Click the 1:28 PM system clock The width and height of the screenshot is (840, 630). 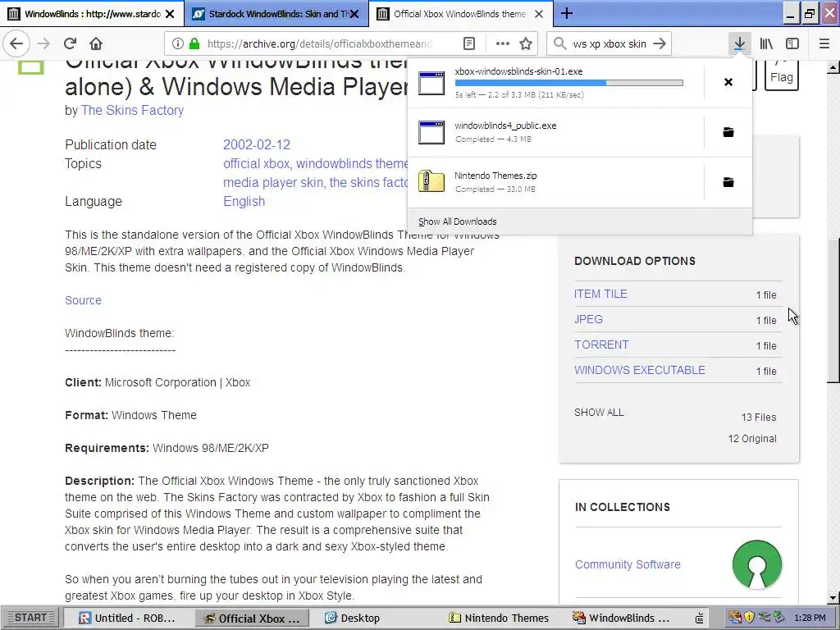(x=810, y=618)
